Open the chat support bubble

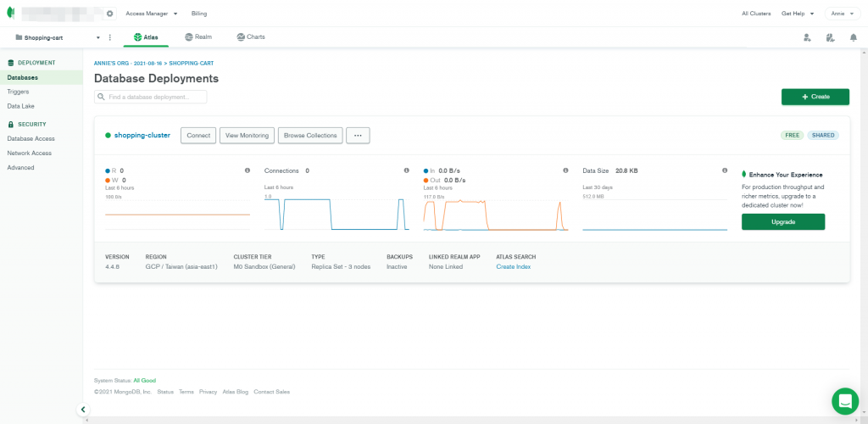(x=845, y=401)
